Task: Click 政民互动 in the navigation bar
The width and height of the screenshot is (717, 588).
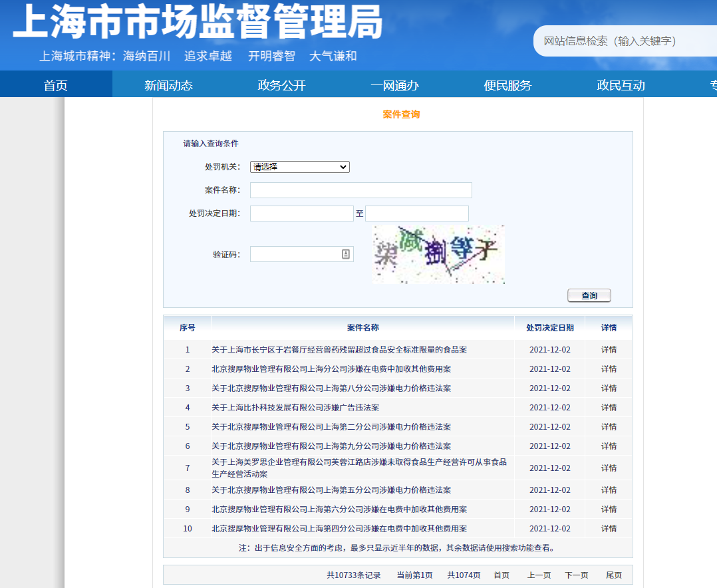Action: point(621,85)
